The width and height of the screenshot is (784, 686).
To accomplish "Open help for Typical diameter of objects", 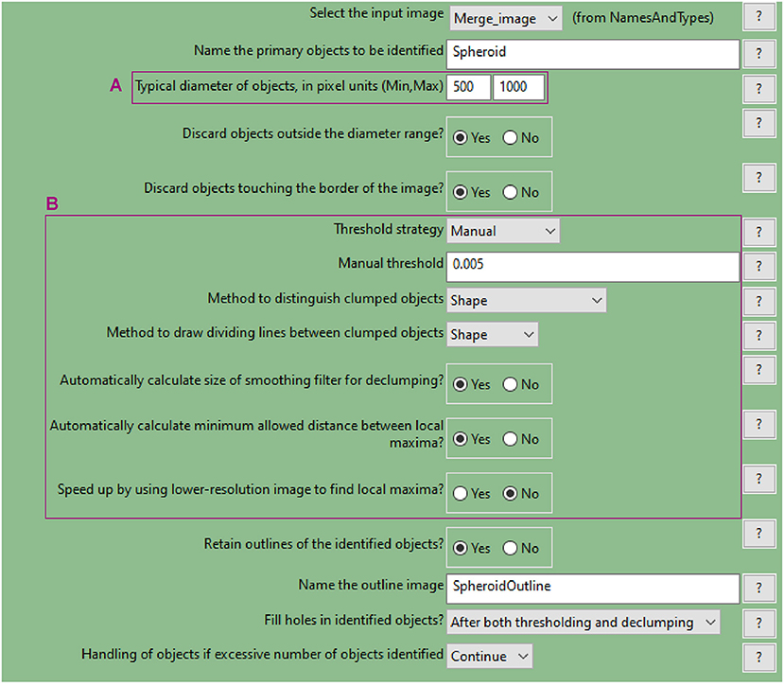I will click(x=758, y=89).
